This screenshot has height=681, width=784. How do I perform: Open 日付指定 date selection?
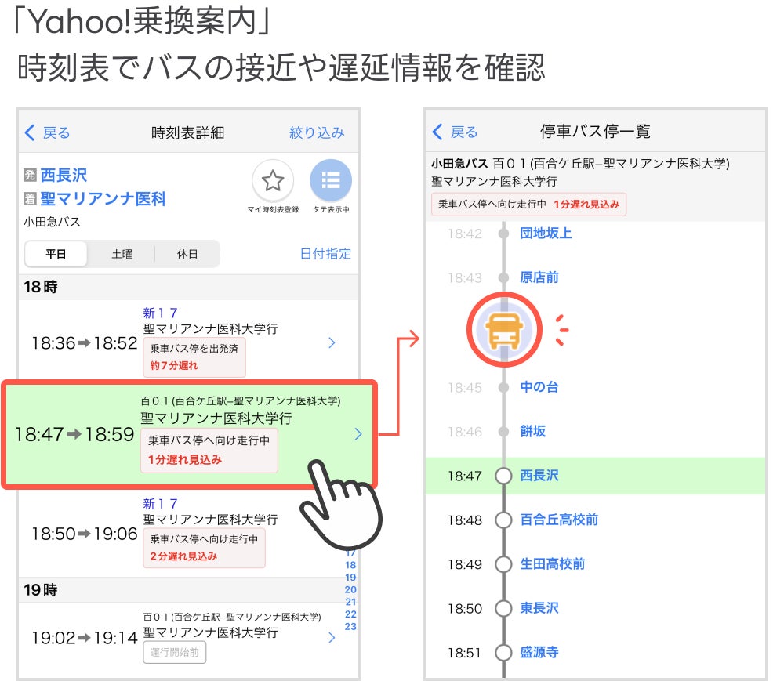tap(325, 254)
